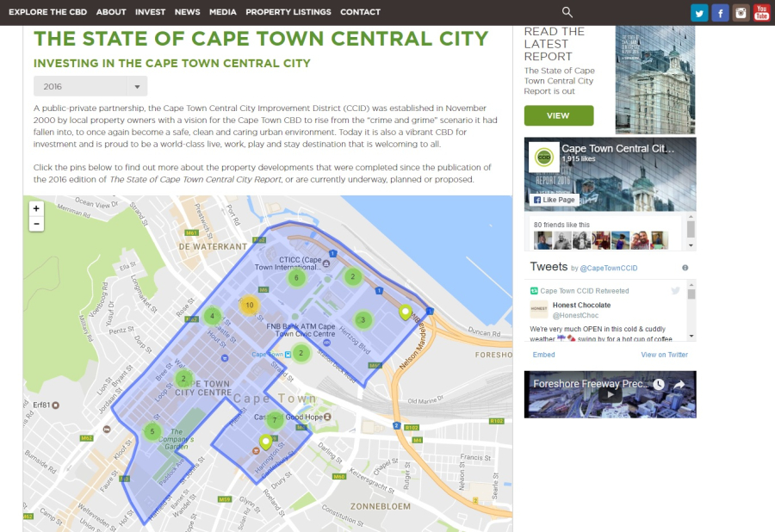Click the Honest Chocolate avatar icon

[x=539, y=309]
